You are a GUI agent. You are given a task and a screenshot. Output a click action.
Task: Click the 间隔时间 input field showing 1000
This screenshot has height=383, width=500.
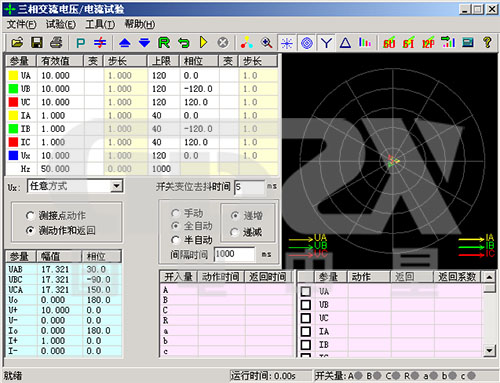tap(234, 254)
